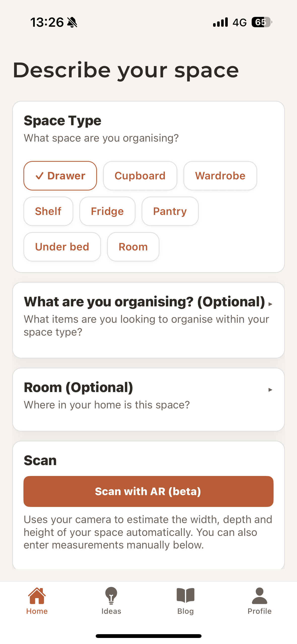The height and width of the screenshot is (644, 297).
Task: Tap the Describe your space heading
Action: [x=126, y=70]
